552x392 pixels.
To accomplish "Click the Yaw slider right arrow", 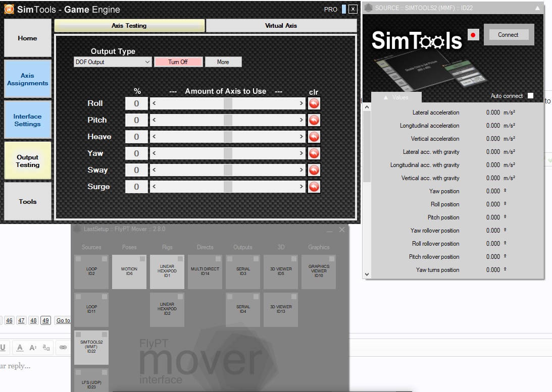I will point(302,153).
